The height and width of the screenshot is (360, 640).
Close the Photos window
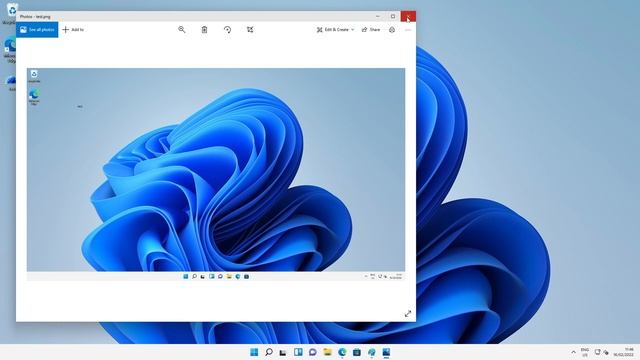(x=408, y=16)
